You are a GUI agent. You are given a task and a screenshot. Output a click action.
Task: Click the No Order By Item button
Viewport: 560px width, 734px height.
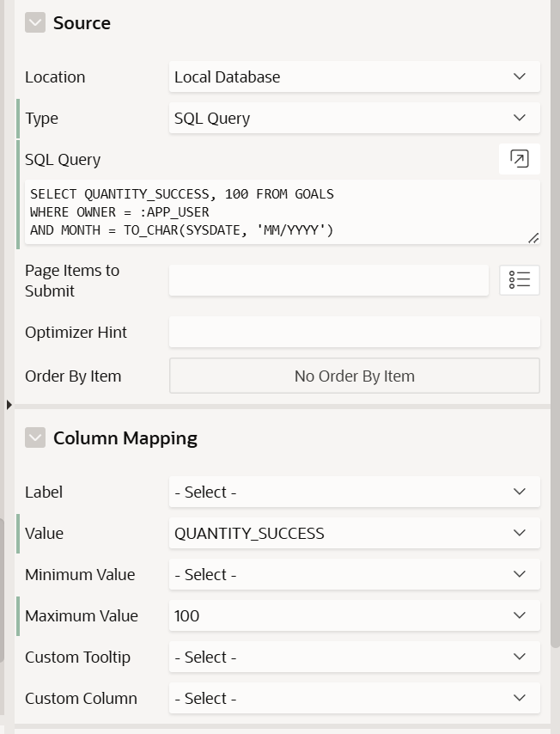click(x=354, y=376)
